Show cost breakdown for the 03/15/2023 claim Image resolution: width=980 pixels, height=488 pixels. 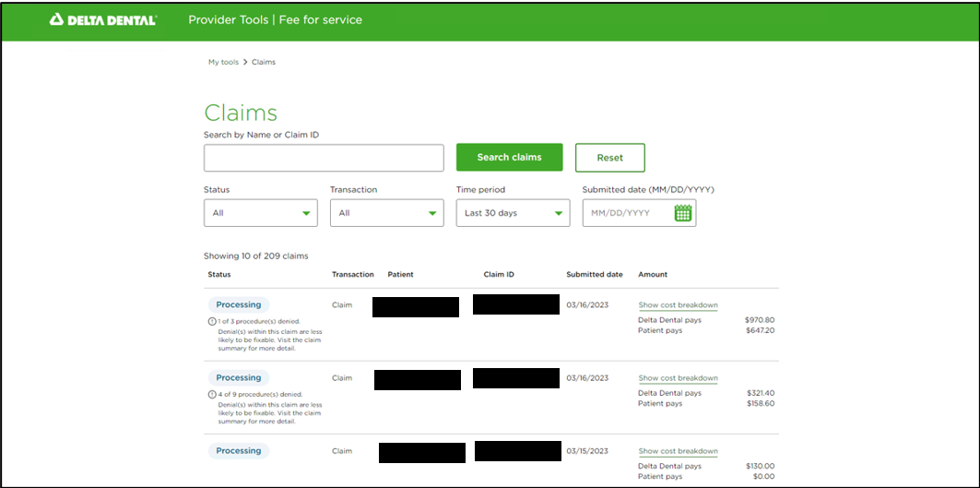[678, 451]
